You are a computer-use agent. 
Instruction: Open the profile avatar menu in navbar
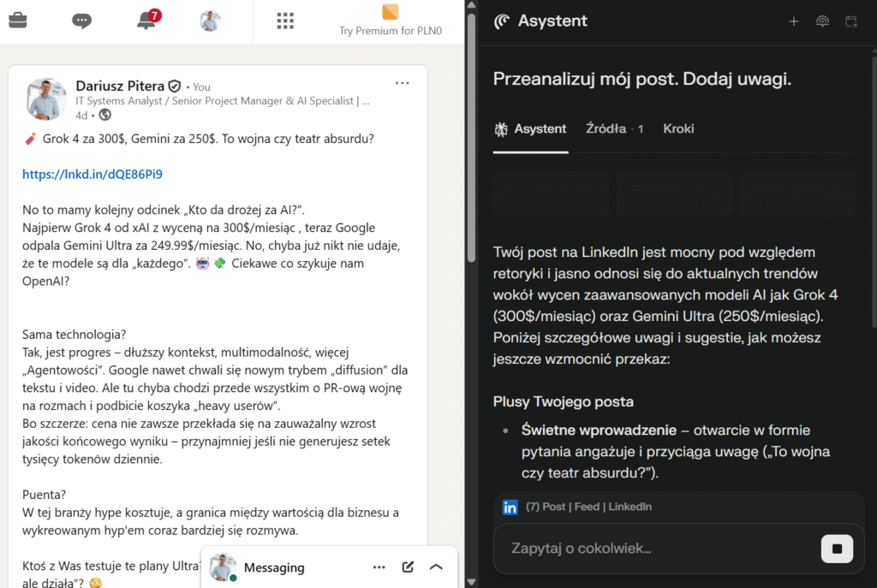[x=210, y=21]
